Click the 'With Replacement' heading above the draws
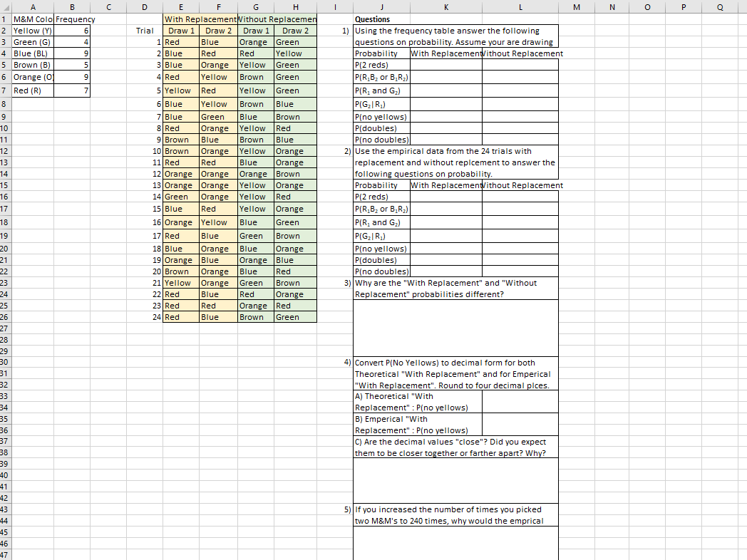 [x=200, y=19]
